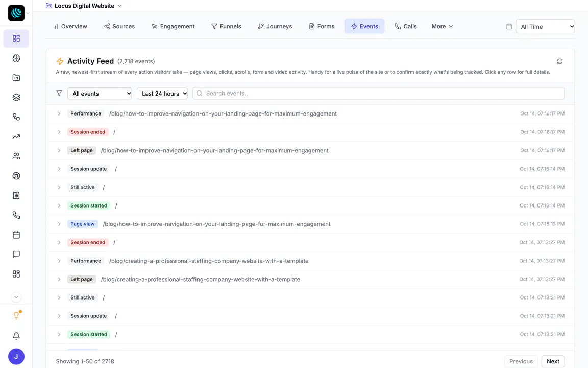Click the green Session started badge at 07:16:14
The image size is (588, 368).
(89, 206)
